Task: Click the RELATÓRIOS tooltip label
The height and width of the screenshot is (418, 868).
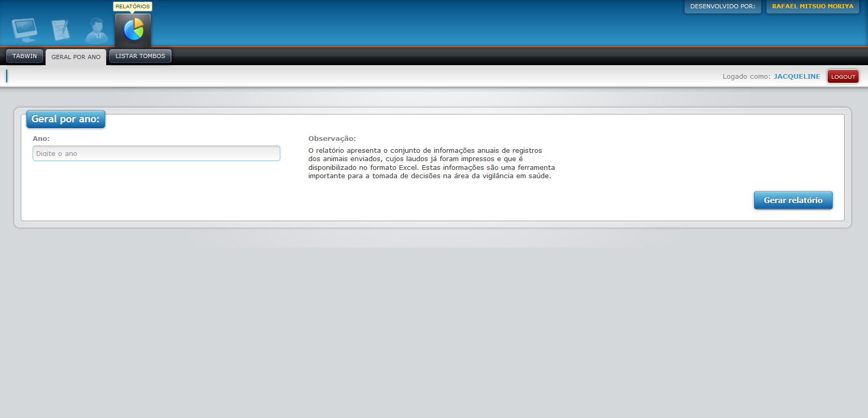Action: 133,6
